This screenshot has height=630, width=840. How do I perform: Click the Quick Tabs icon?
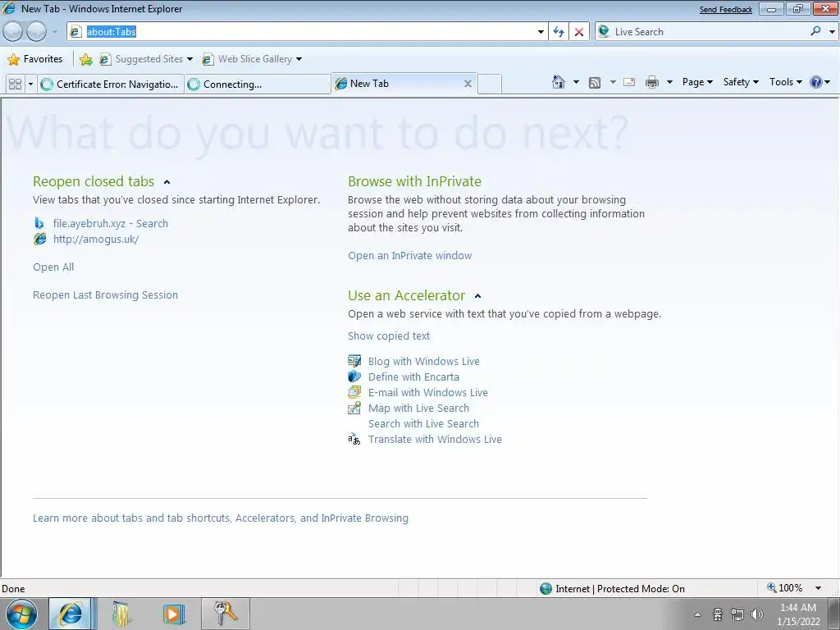16,84
